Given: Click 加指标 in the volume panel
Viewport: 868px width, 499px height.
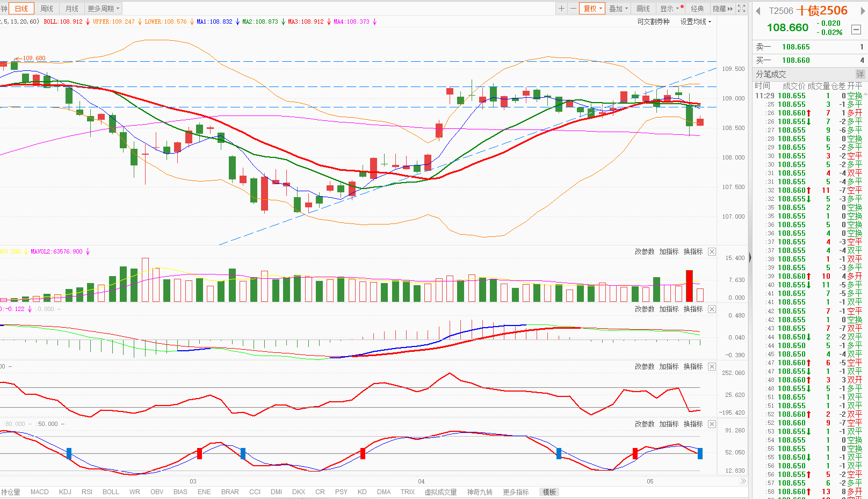Looking at the screenshot, I should pos(669,251).
